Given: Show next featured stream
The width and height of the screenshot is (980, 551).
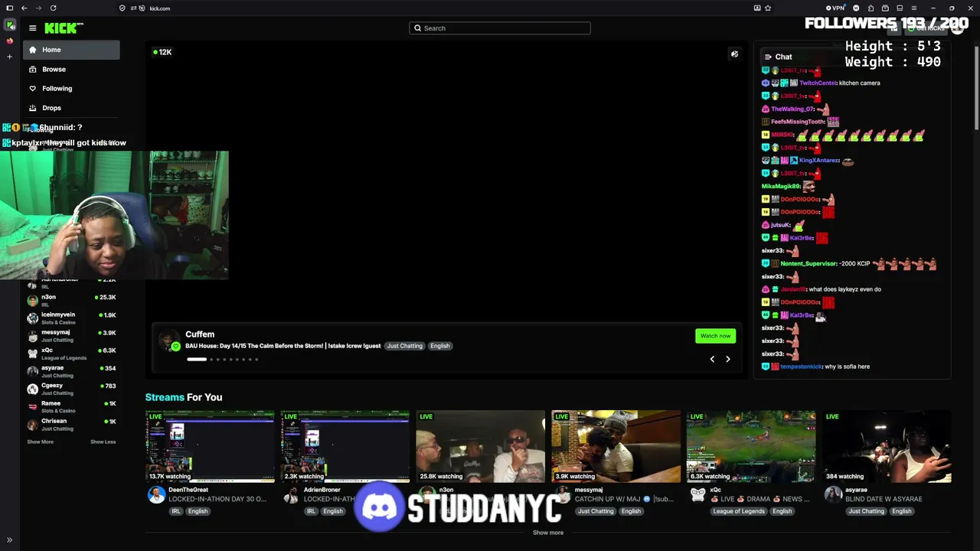Looking at the screenshot, I should pos(728,359).
